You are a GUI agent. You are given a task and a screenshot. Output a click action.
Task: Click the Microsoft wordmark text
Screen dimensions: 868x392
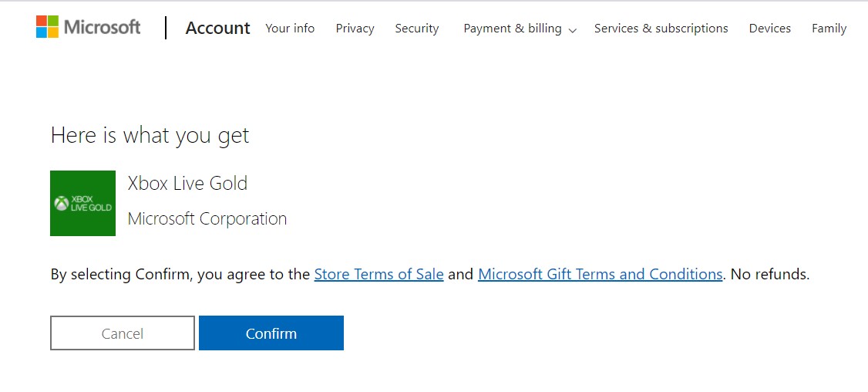coord(102,27)
